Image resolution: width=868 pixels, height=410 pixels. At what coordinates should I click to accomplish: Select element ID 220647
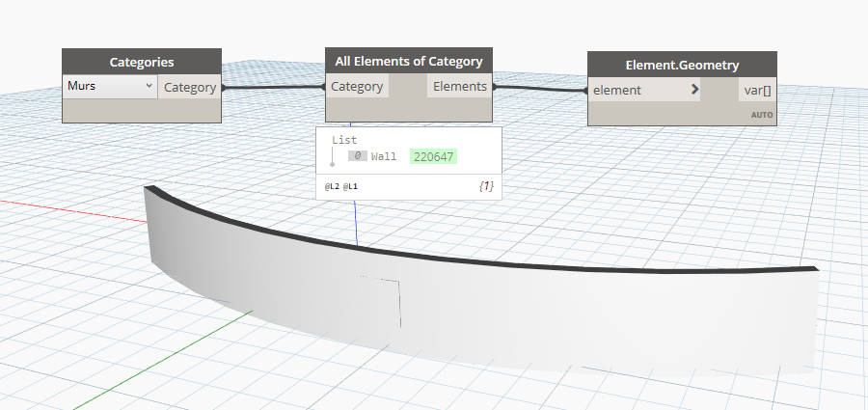pyautogui.click(x=433, y=157)
